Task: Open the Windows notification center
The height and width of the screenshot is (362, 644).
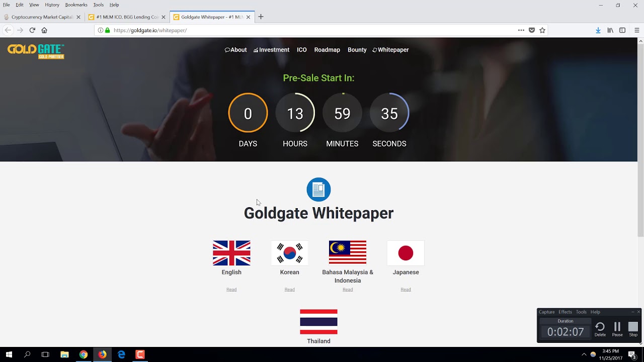Action: [x=632, y=354]
